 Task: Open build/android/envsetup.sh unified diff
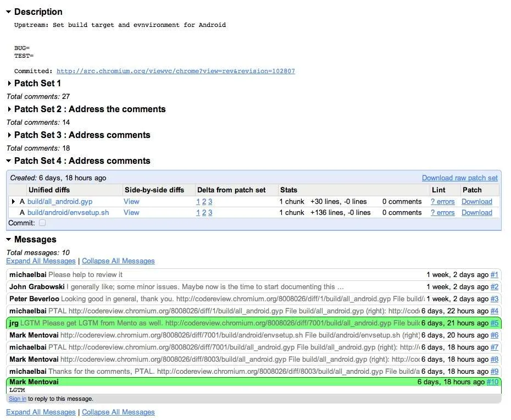68,213
